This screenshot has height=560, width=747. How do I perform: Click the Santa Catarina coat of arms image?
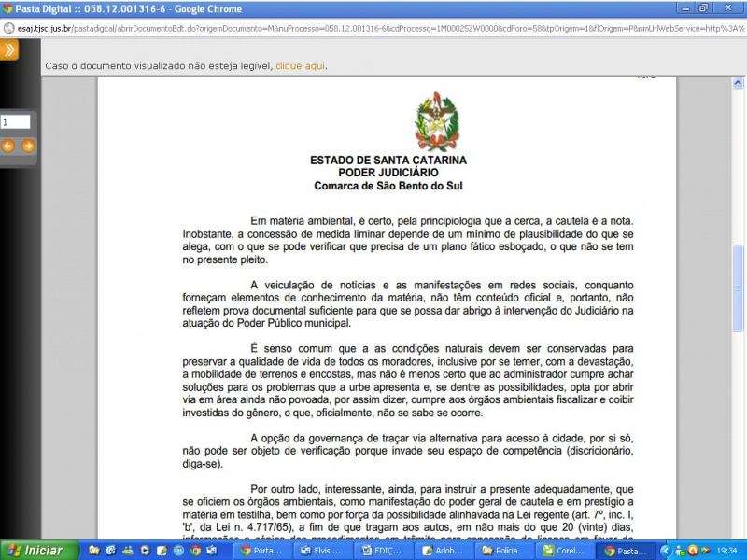(436, 121)
